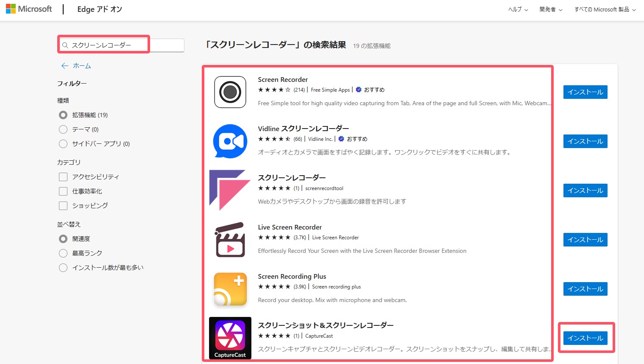The width and height of the screenshot is (644, 364).
Task: Enable the ショッピング category checkbox
Action: [x=63, y=206]
